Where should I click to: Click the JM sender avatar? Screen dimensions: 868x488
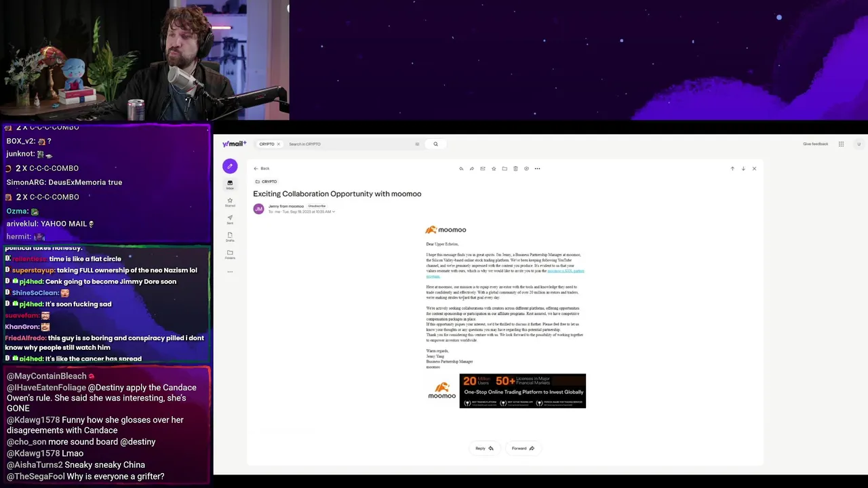pyautogui.click(x=258, y=209)
